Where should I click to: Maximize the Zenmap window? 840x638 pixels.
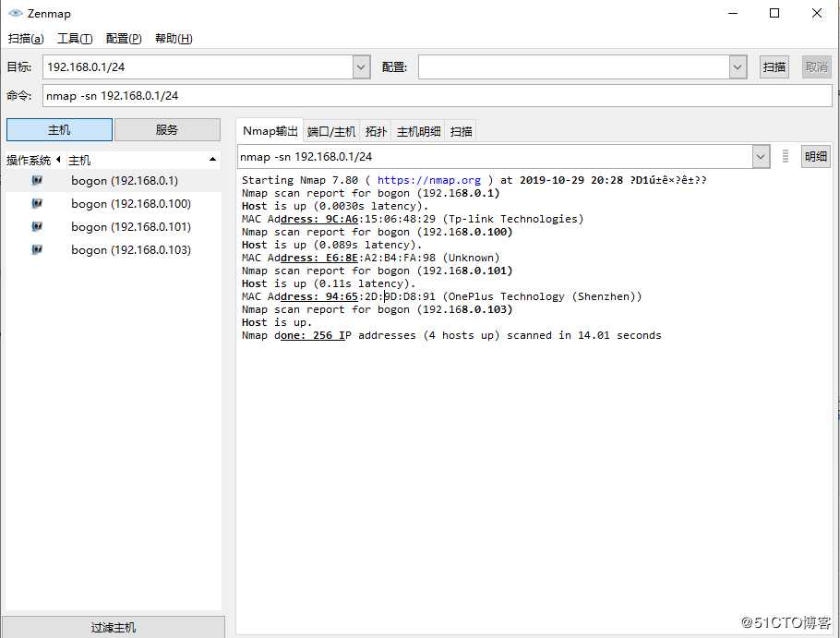(x=774, y=14)
